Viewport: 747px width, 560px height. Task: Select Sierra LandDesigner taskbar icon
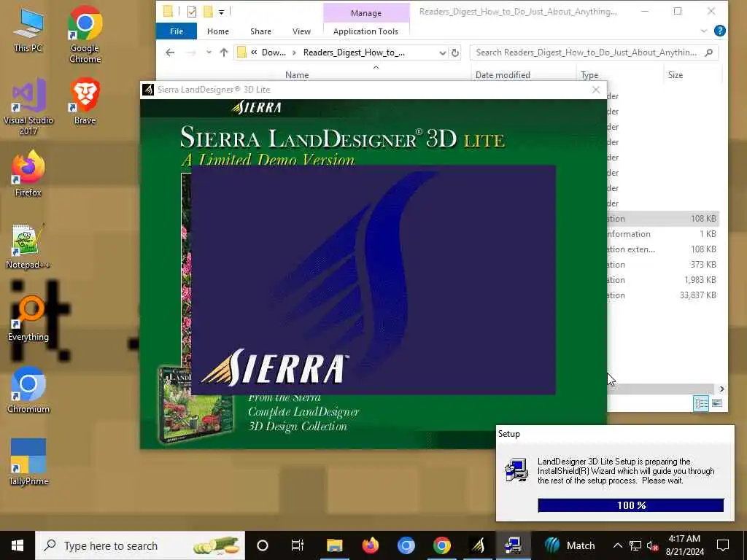tap(478, 545)
